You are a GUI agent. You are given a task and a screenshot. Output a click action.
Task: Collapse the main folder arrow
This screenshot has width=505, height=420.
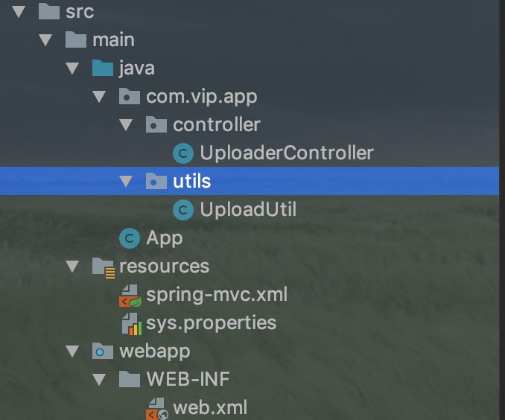click(45, 40)
